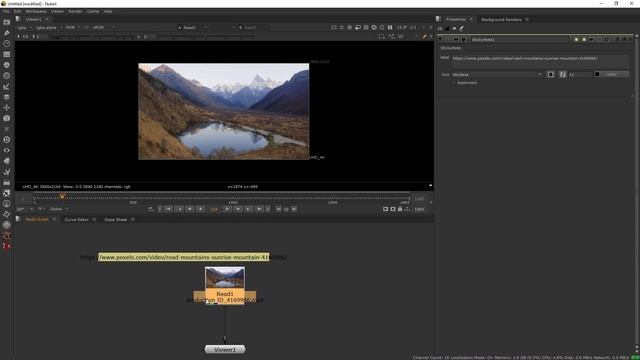Click the current frame number field
The height and width of the screenshot is (360, 640).
(214, 209)
